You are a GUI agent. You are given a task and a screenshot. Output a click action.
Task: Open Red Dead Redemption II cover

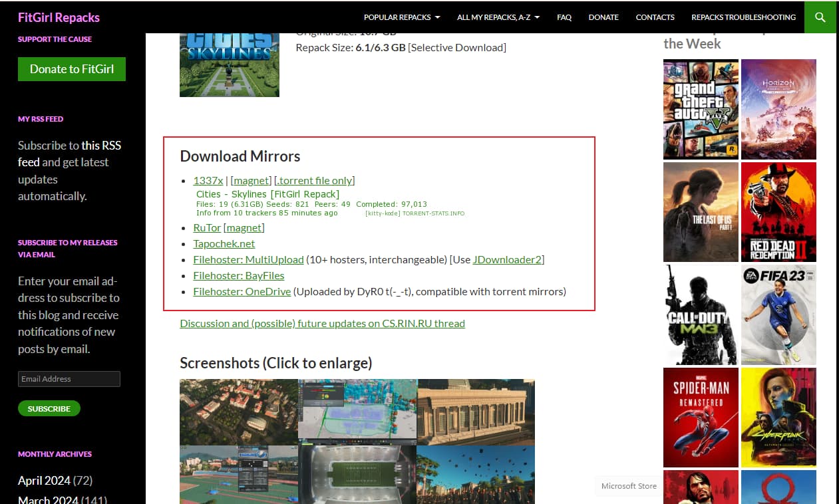tap(778, 212)
